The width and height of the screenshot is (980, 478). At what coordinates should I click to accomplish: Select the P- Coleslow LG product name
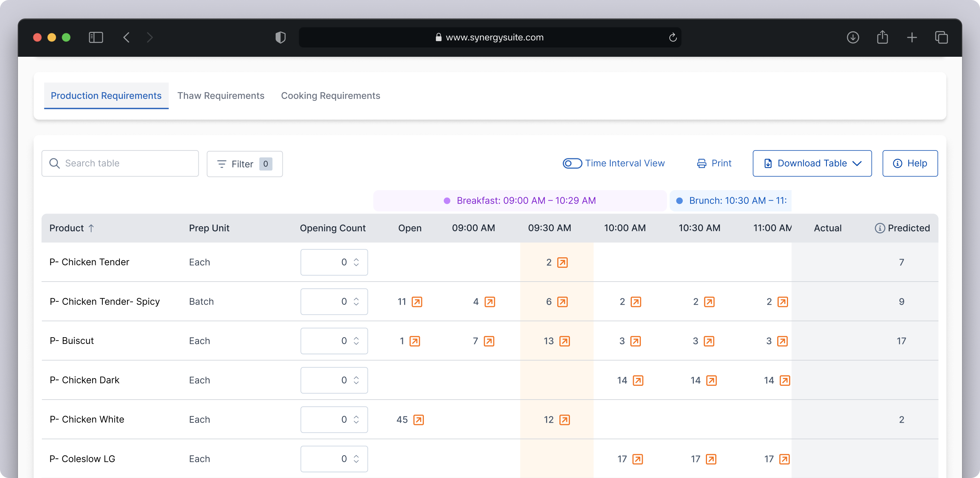click(x=82, y=459)
